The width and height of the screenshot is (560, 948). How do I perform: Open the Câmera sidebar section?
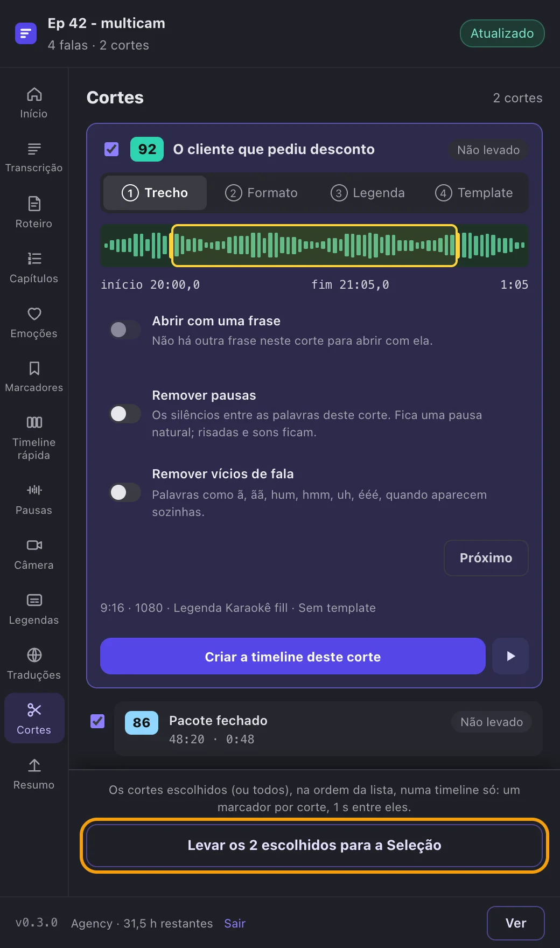pyautogui.click(x=34, y=554)
